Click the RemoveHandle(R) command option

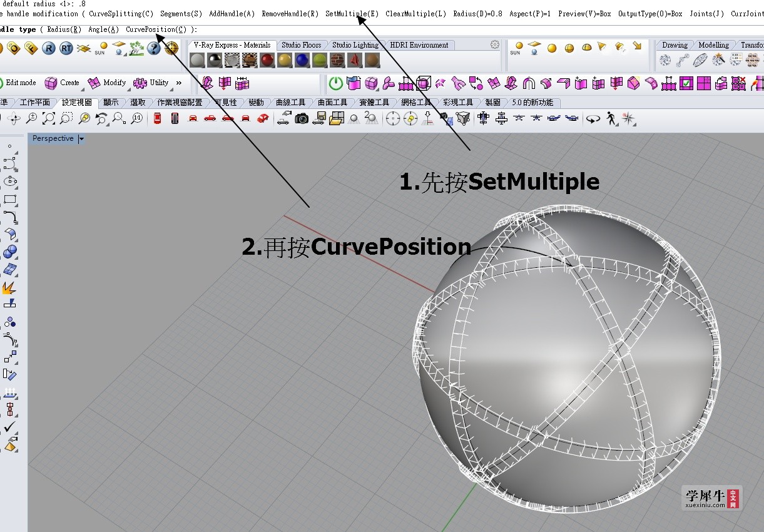(x=290, y=13)
